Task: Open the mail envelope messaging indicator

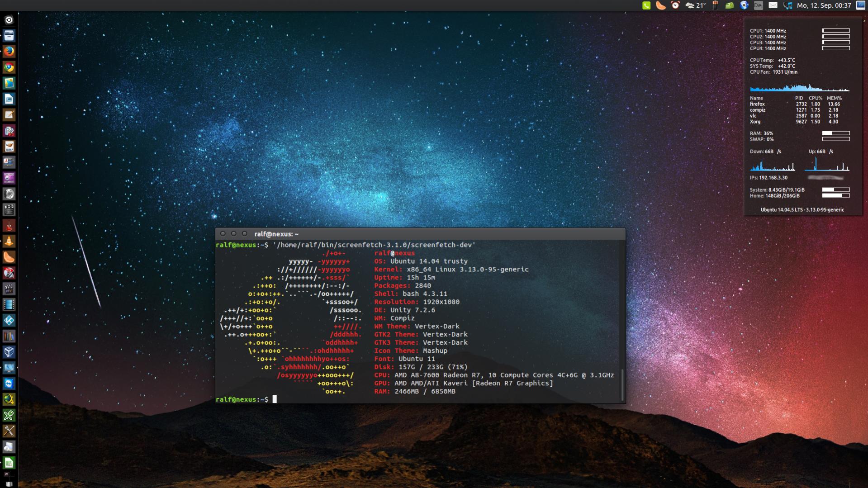Action: [x=773, y=5]
